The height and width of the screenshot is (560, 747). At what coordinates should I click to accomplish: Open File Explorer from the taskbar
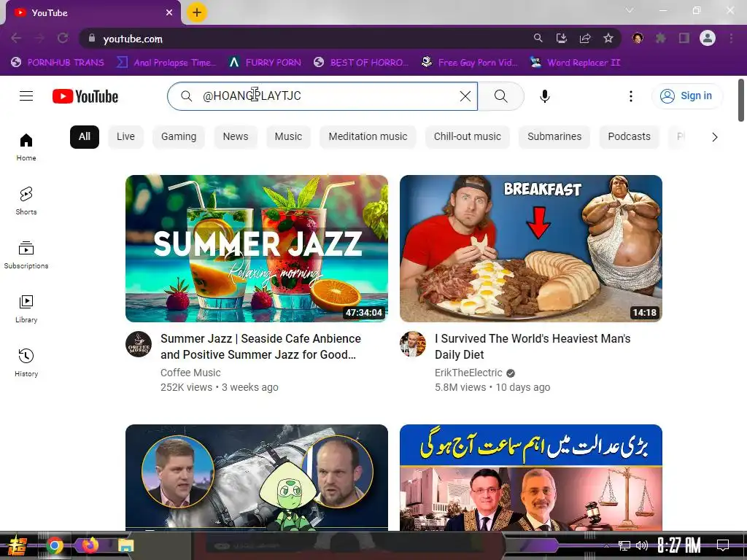pos(126,545)
